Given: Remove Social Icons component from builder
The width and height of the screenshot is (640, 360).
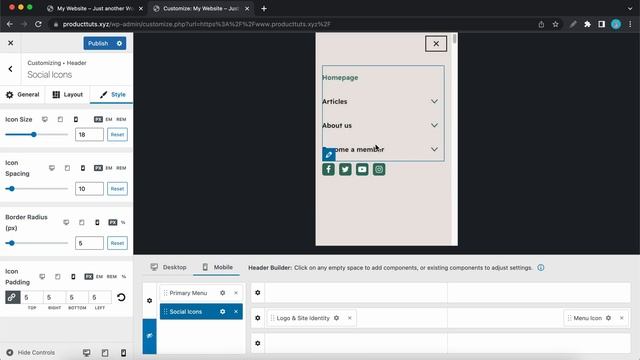Looking at the screenshot, I should tap(236, 311).
